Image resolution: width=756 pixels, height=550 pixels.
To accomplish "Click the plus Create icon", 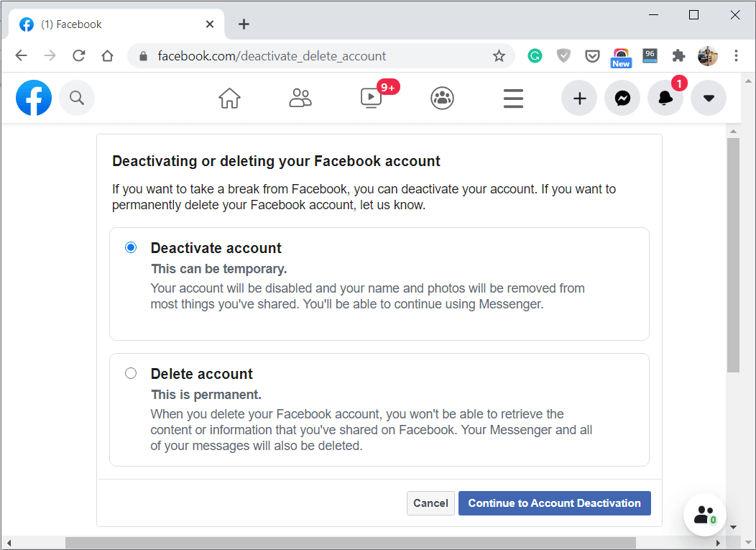I will pos(579,98).
